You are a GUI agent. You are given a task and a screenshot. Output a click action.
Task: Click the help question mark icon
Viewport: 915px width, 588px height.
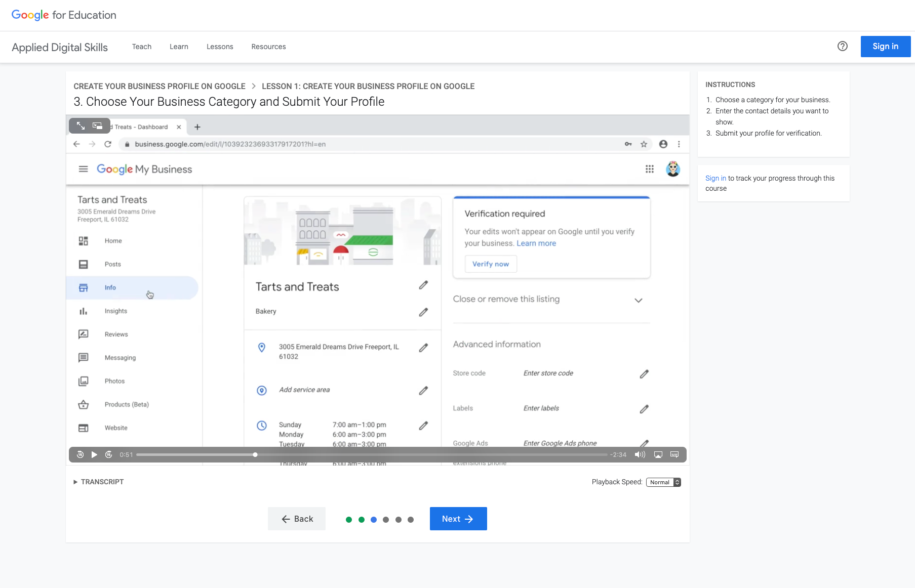tap(842, 47)
